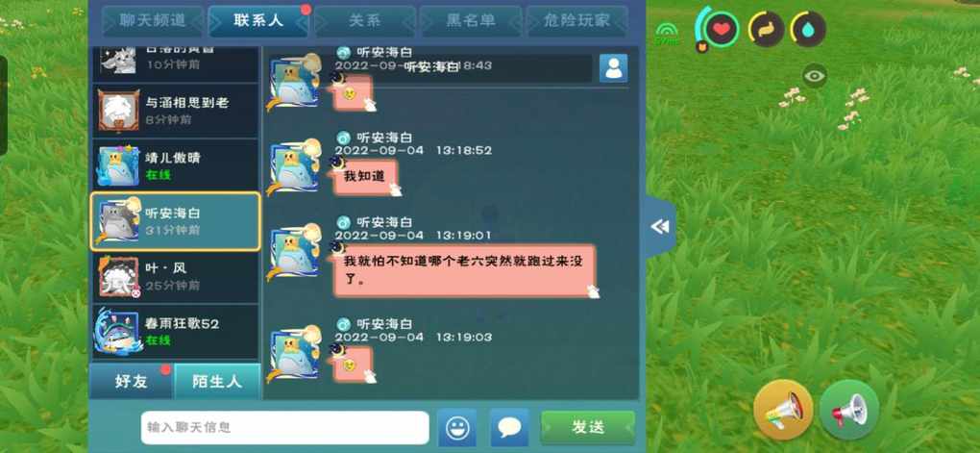Tap the water drop thirst status icon

tap(809, 29)
